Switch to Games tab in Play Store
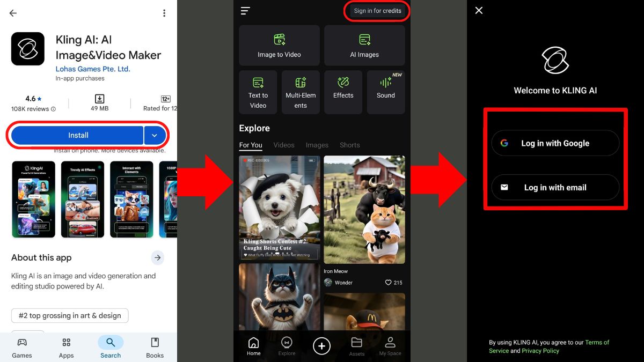 tap(22, 348)
